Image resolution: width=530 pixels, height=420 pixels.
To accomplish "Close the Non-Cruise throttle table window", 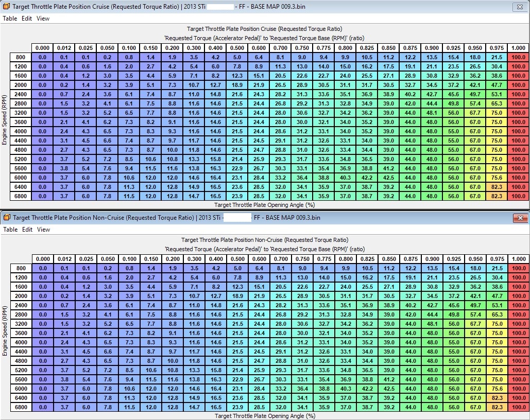I will pyautogui.click(x=520, y=218).
